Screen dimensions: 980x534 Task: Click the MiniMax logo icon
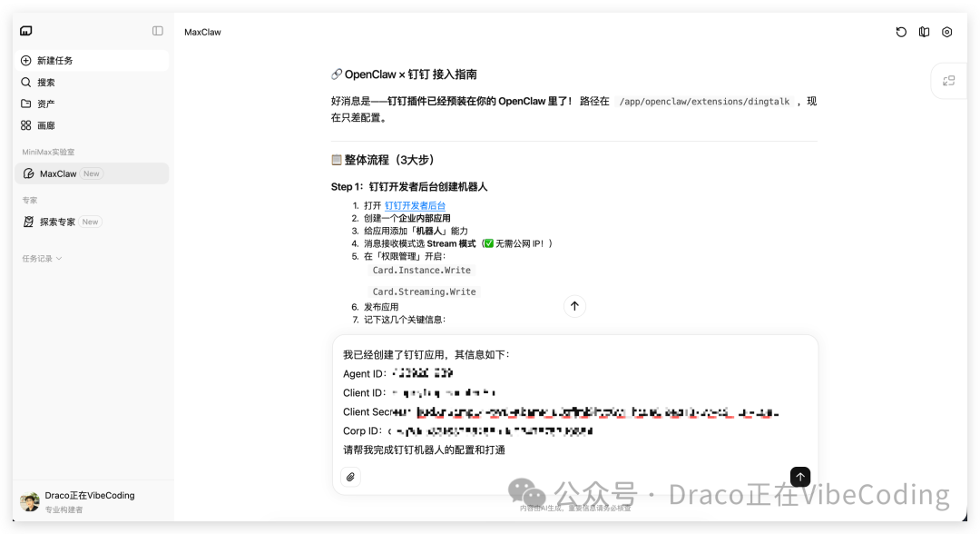(25, 30)
